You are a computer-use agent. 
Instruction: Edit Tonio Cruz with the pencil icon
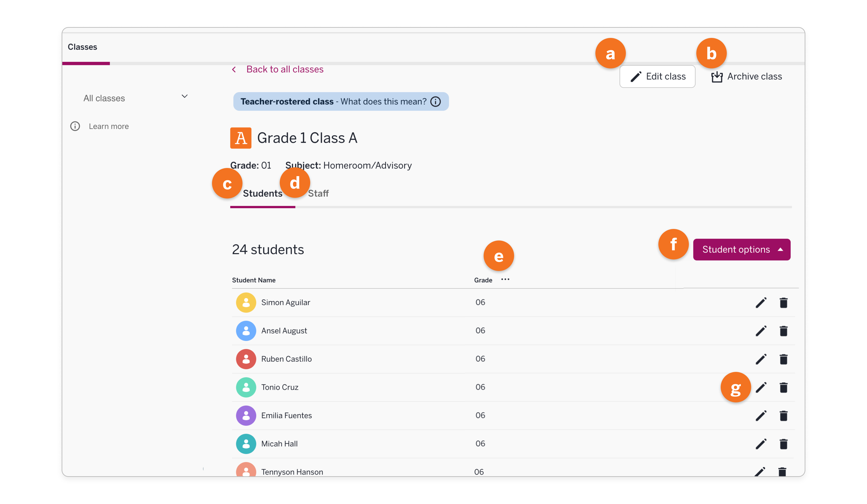(761, 387)
